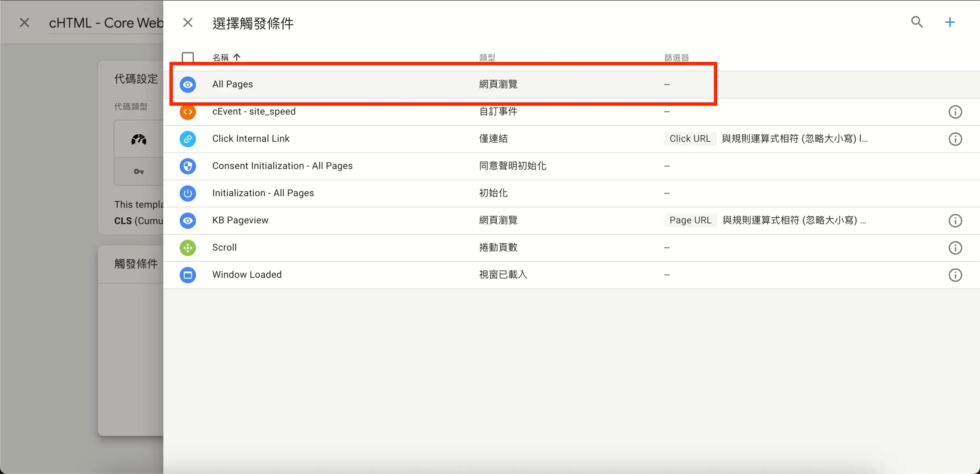Click the Click Internal Link link icon

(188, 139)
